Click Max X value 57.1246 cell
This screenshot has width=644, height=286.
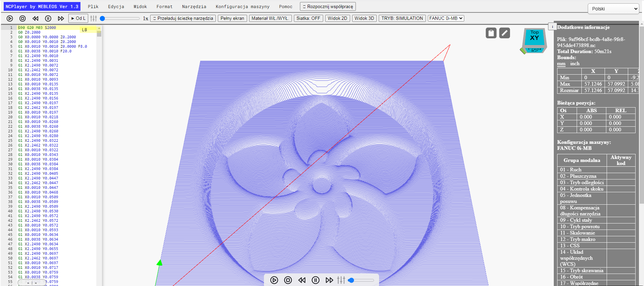point(593,84)
